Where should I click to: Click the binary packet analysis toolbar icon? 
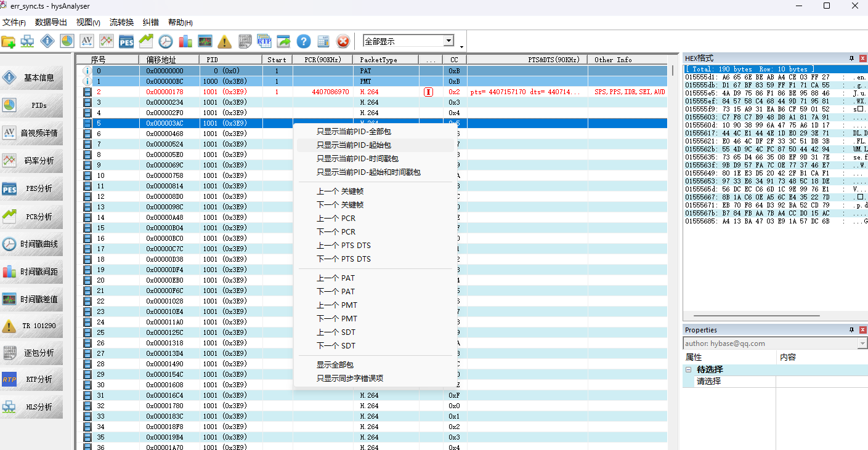pos(245,41)
